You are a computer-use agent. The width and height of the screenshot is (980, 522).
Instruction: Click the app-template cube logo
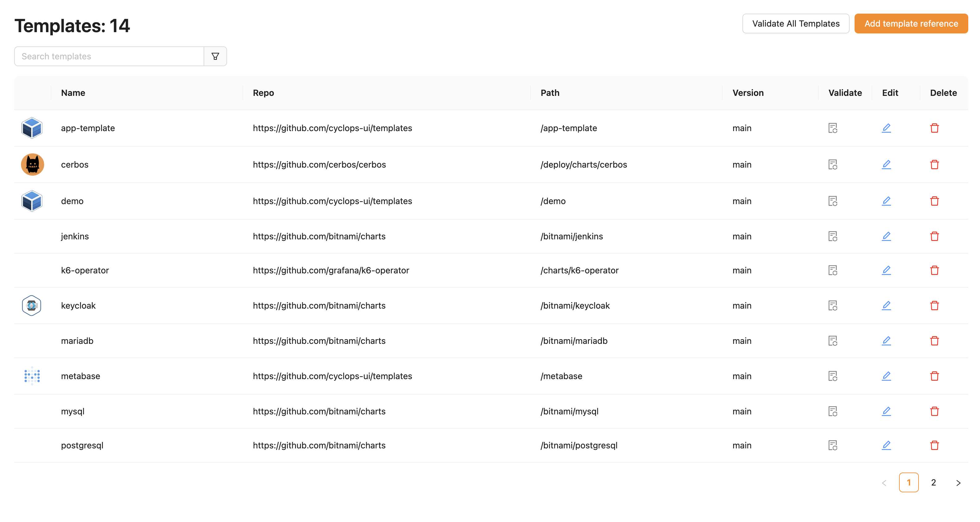coord(32,128)
